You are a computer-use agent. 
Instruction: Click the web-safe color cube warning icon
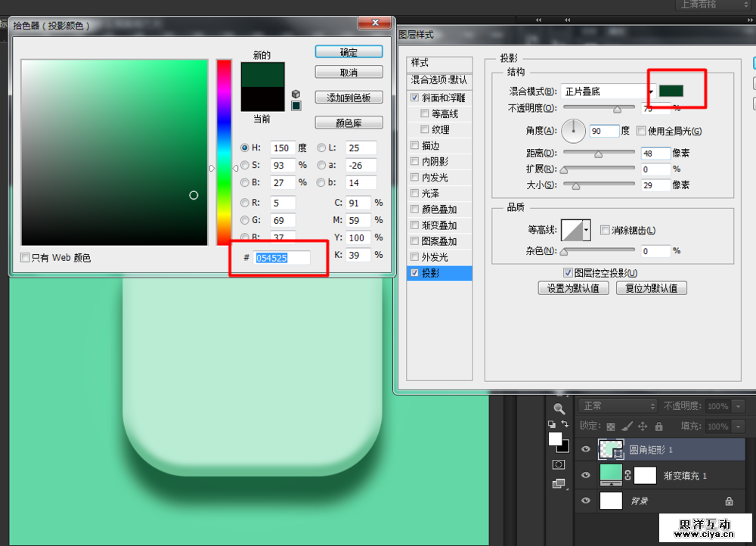pyautogui.click(x=296, y=94)
